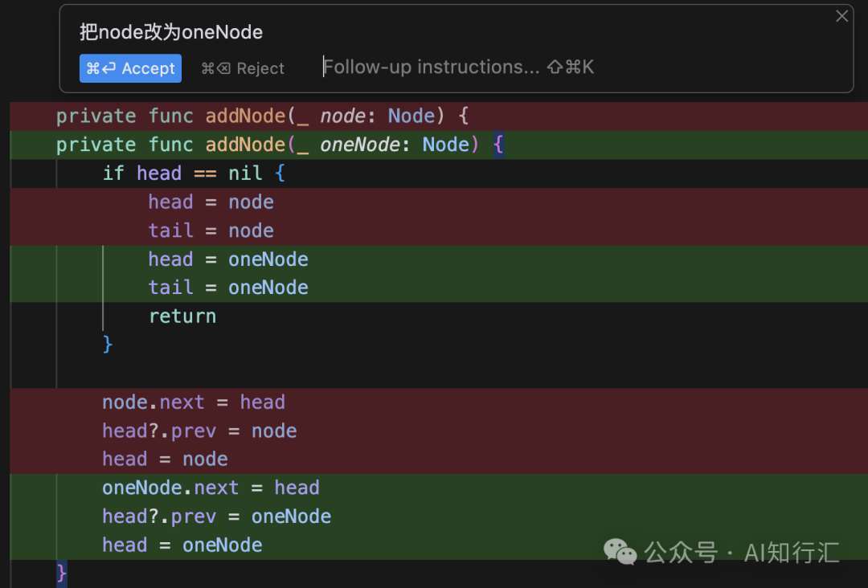Click the removed tail = node line
This screenshot has height=588, width=868.
[x=211, y=231]
